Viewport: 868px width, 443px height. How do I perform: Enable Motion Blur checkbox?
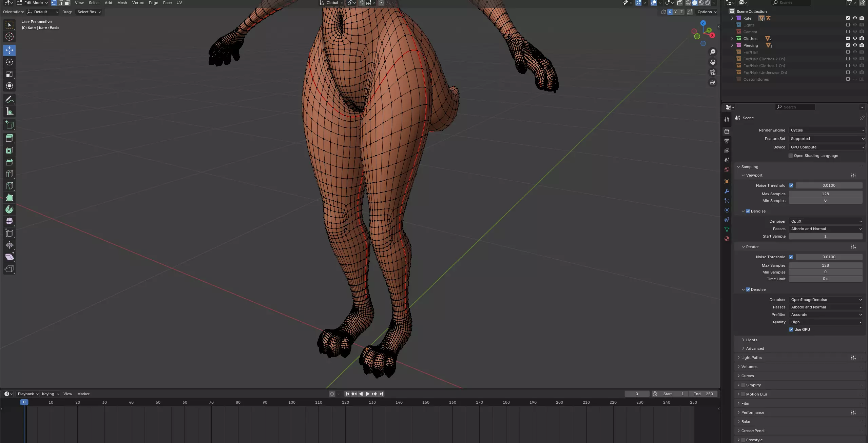click(x=743, y=394)
